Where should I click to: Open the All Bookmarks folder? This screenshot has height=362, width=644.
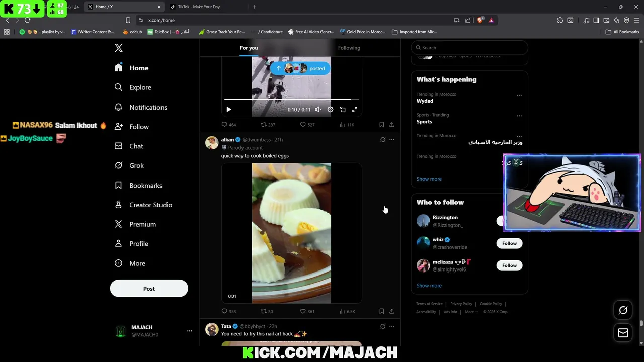pos(622,32)
